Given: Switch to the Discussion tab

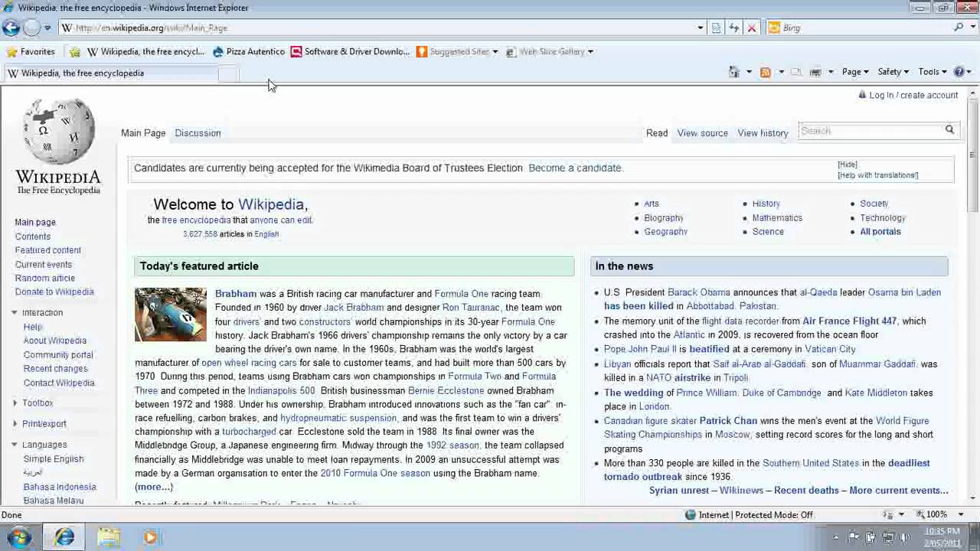Looking at the screenshot, I should pos(198,133).
